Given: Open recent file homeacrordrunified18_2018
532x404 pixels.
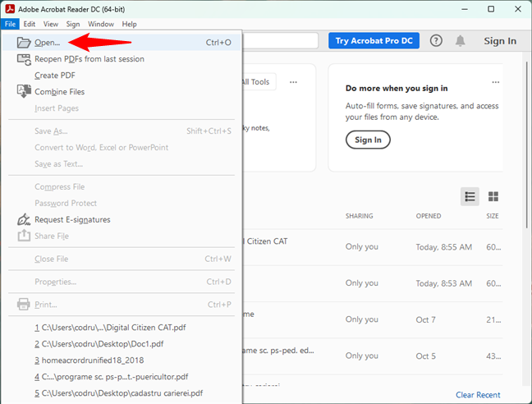Looking at the screenshot, I should tap(122, 360).
